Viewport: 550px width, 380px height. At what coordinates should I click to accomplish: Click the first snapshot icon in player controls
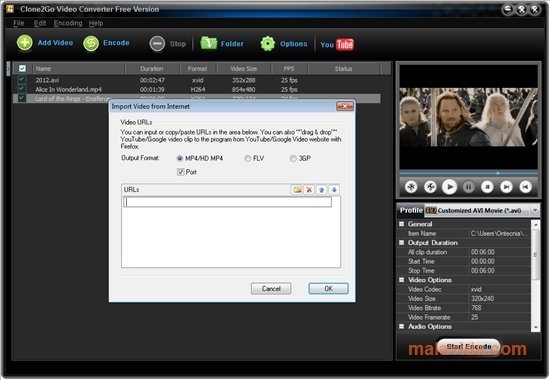tap(411, 187)
